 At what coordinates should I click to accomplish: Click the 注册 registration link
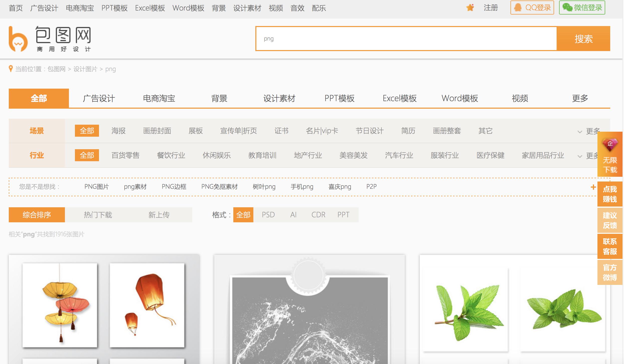tap(490, 8)
